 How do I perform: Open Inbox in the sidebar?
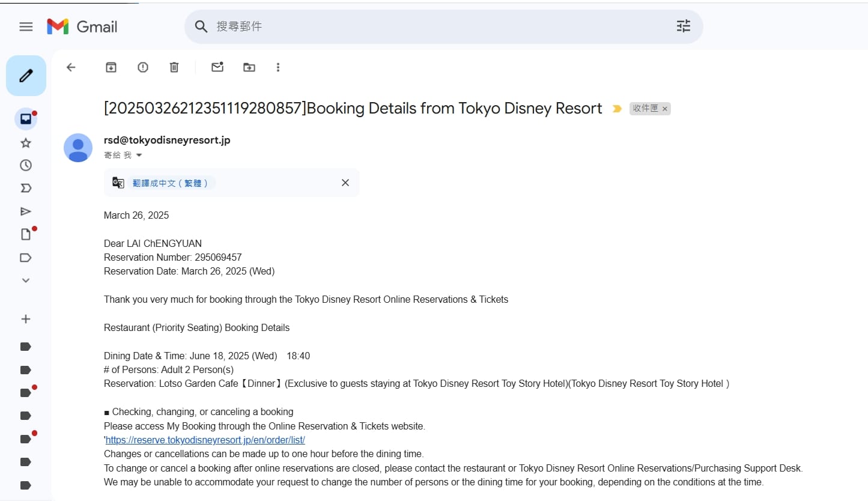pyautogui.click(x=26, y=119)
